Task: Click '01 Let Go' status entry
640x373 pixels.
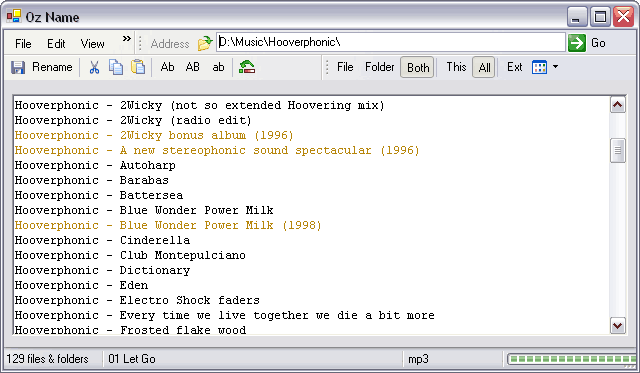Action: (132, 359)
